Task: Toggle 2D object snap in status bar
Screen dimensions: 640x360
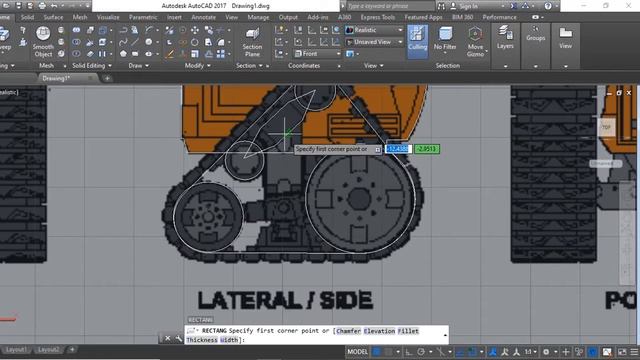Action: click(x=472, y=351)
